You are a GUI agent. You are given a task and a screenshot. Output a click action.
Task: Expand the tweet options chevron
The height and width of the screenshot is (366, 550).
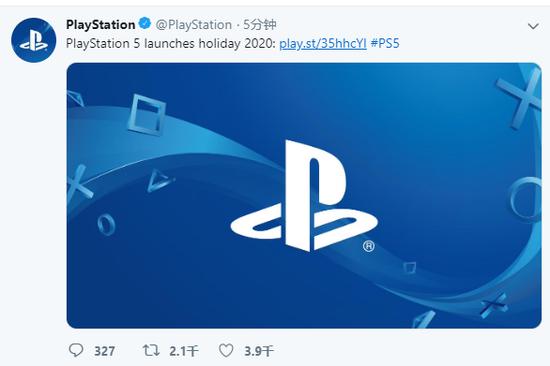533,26
